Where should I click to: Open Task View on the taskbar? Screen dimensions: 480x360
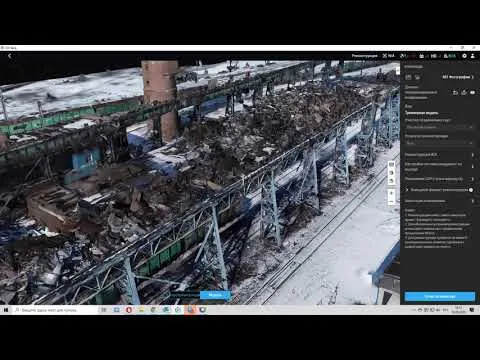coord(104,310)
